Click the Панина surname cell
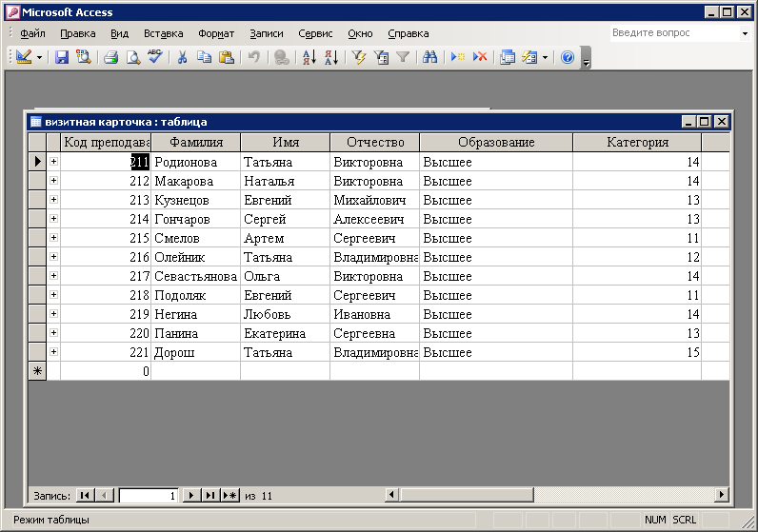Image resolution: width=758 pixels, height=532 pixels. click(x=196, y=333)
